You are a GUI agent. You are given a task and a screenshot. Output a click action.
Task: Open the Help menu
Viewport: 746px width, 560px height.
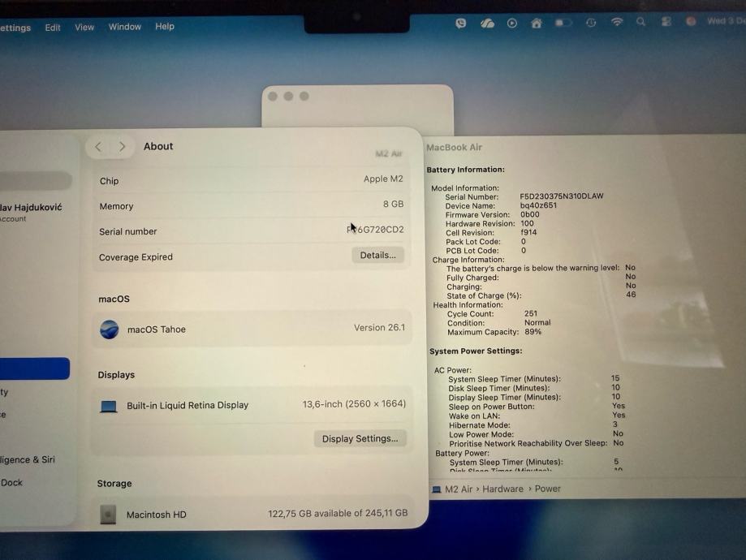click(165, 26)
